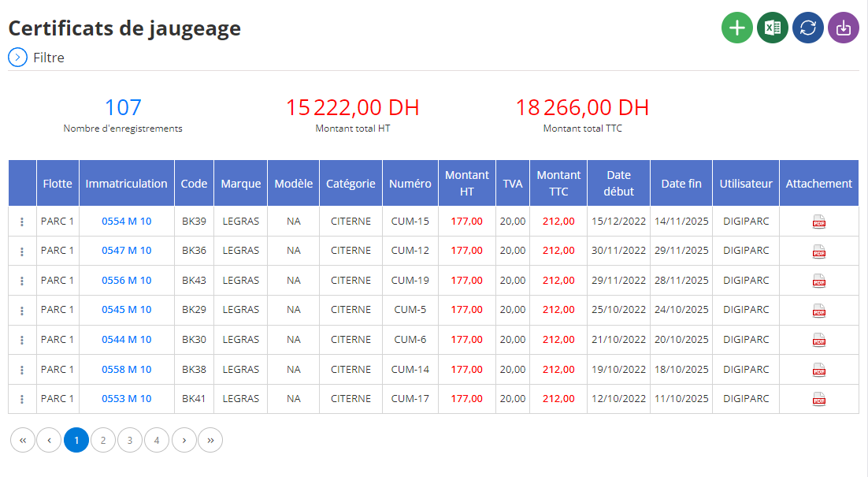
Task: Select code cell BK39
Action: pos(194,221)
